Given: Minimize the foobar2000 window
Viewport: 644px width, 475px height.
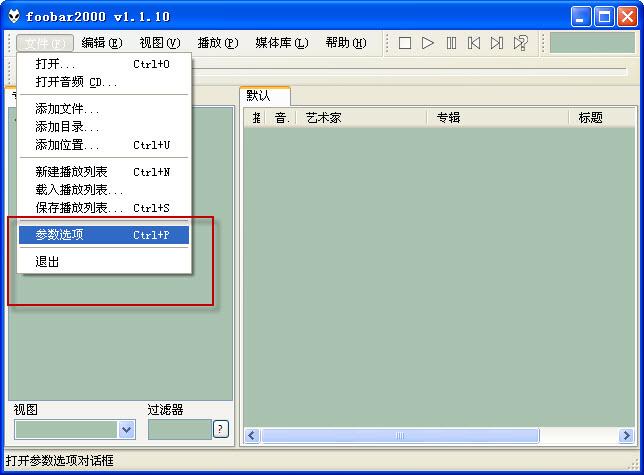Looking at the screenshot, I should pos(580,17).
